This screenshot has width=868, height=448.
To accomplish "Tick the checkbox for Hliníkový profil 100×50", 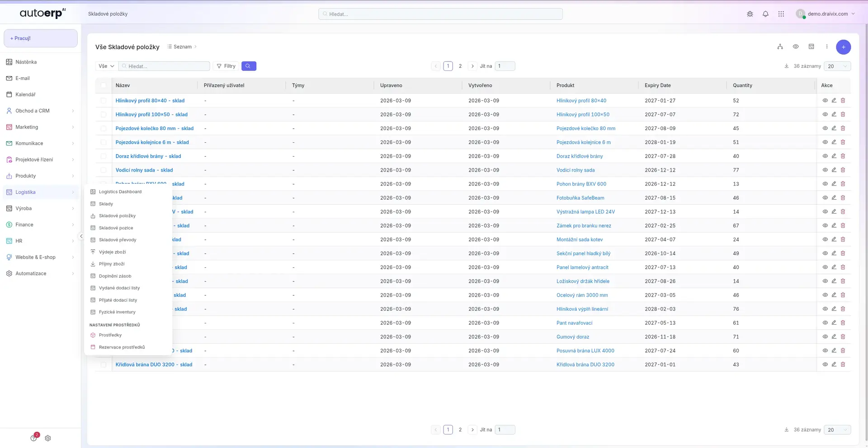I will coord(104,115).
